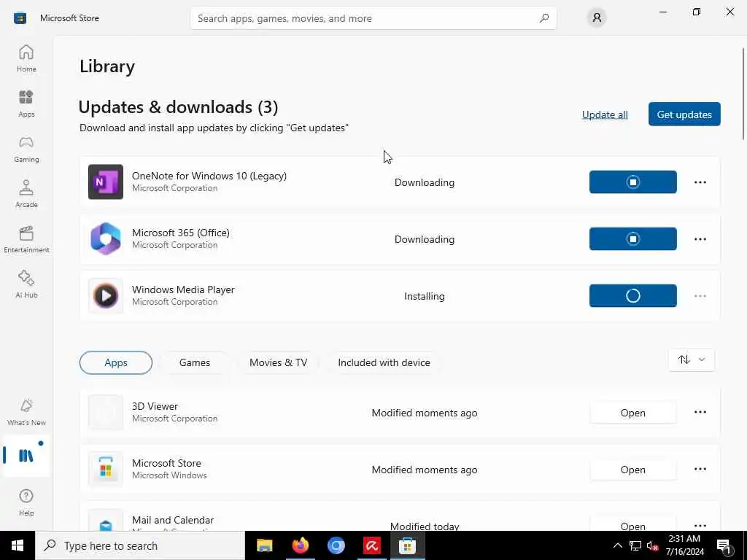This screenshot has width=747, height=560.
Task: Select the Included with device tab
Action: pos(384,362)
